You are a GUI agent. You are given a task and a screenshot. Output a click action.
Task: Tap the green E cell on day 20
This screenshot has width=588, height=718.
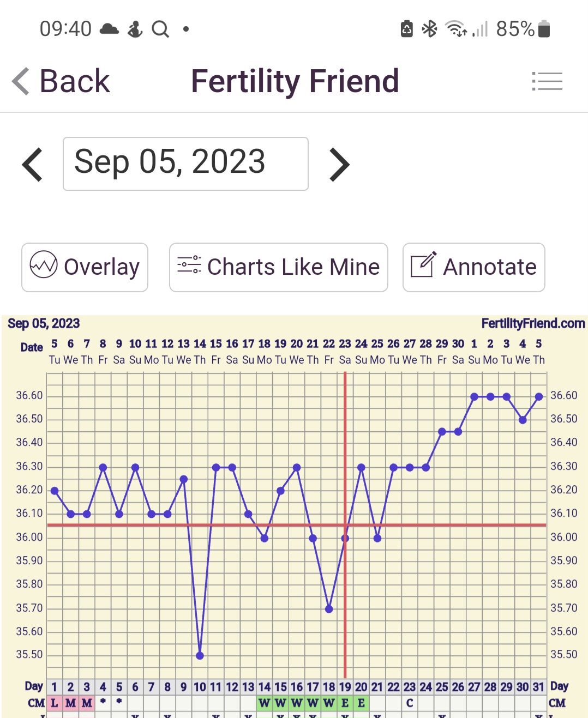click(x=361, y=703)
